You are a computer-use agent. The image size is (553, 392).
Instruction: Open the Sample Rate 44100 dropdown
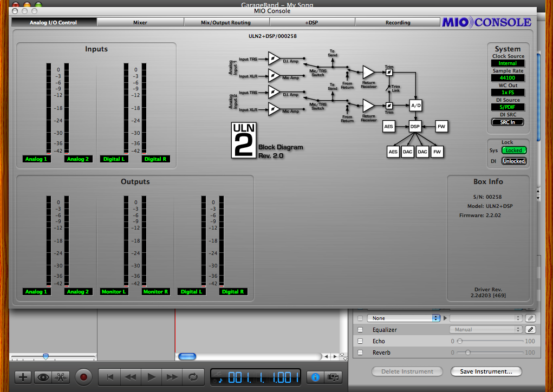[508, 78]
